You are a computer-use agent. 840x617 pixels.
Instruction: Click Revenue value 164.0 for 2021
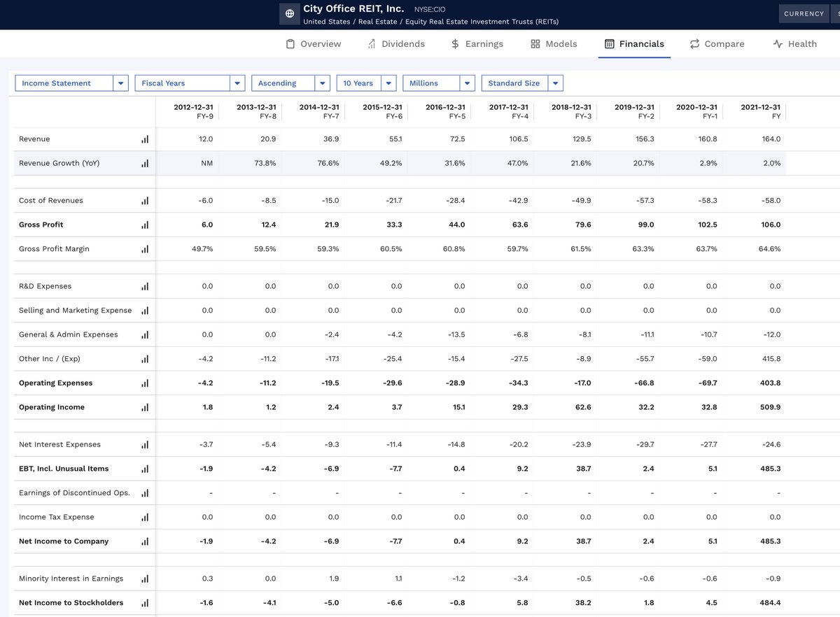[x=771, y=139]
